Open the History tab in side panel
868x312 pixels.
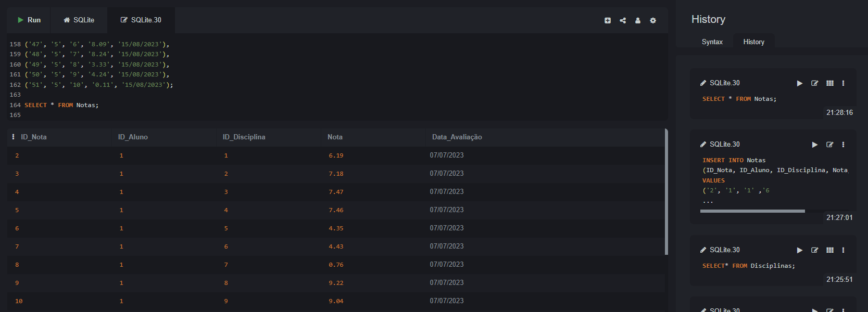pyautogui.click(x=753, y=42)
